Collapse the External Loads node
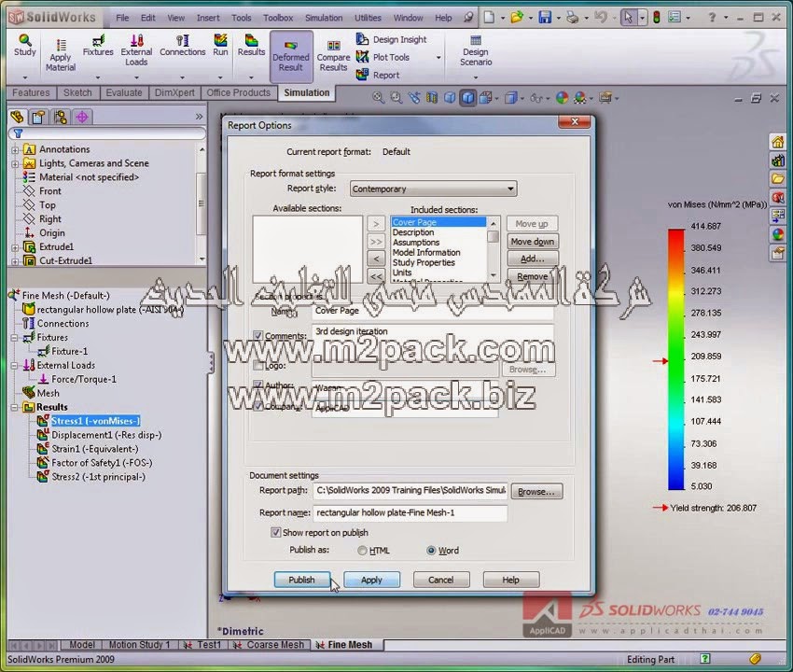 point(15,365)
